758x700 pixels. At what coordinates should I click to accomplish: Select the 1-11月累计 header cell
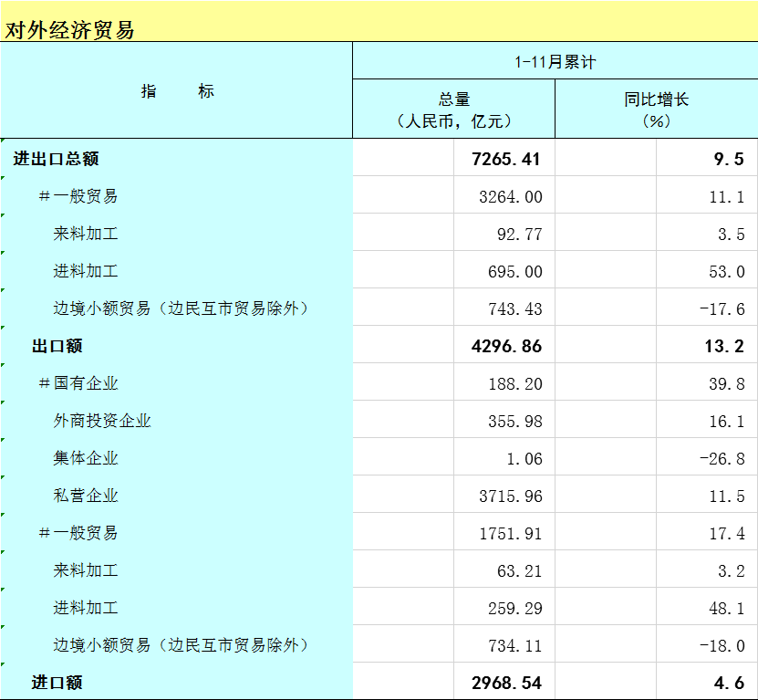555,62
